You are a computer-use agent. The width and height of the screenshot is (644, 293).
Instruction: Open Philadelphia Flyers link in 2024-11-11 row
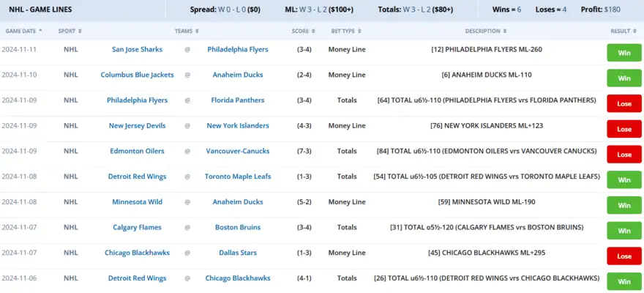coord(238,49)
